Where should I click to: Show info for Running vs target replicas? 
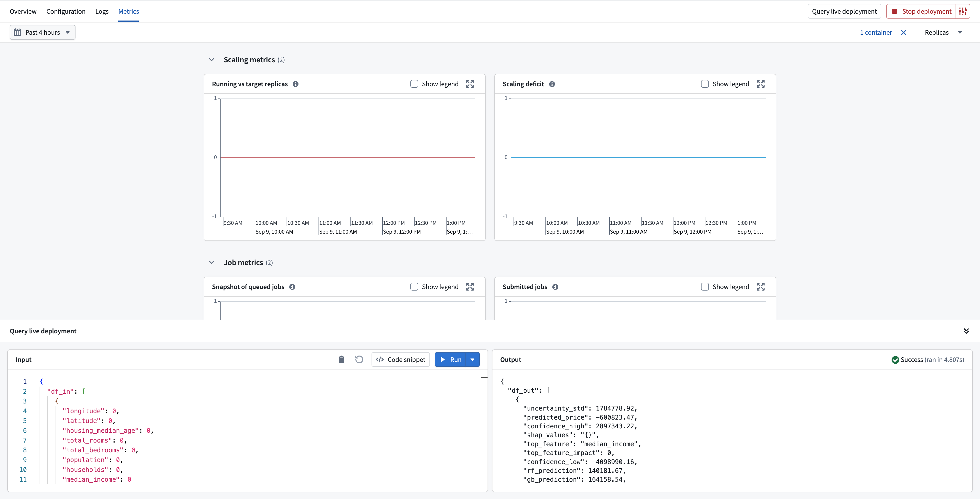tap(296, 84)
